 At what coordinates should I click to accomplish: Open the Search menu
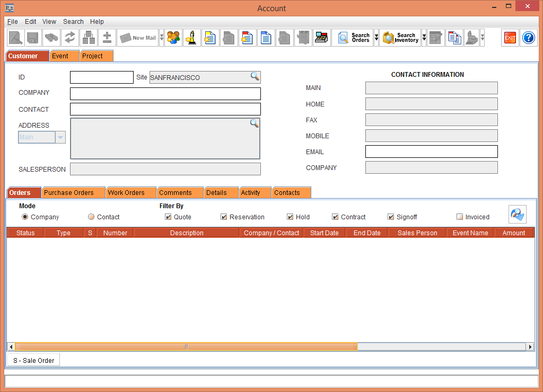tap(73, 22)
